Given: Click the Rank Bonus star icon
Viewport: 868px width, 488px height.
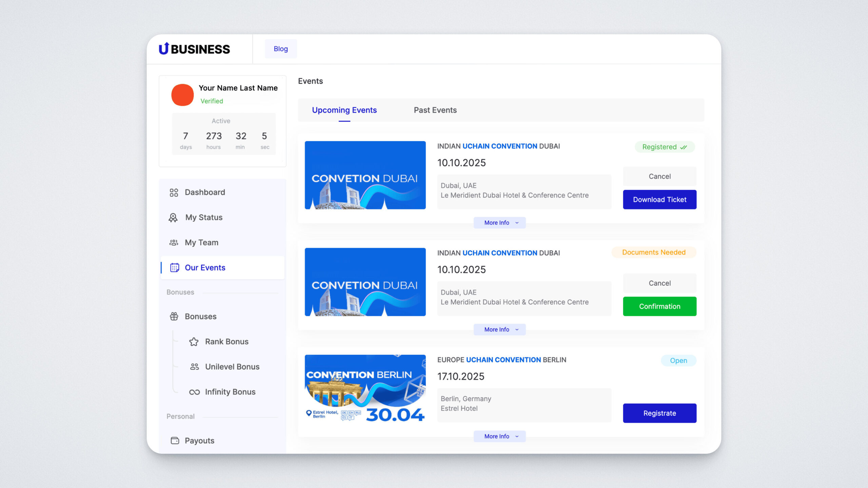Looking at the screenshot, I should [194, 342].
